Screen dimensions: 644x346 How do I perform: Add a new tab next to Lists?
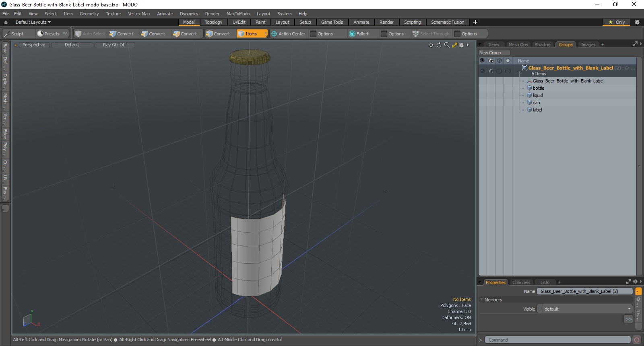click(559, 282)
